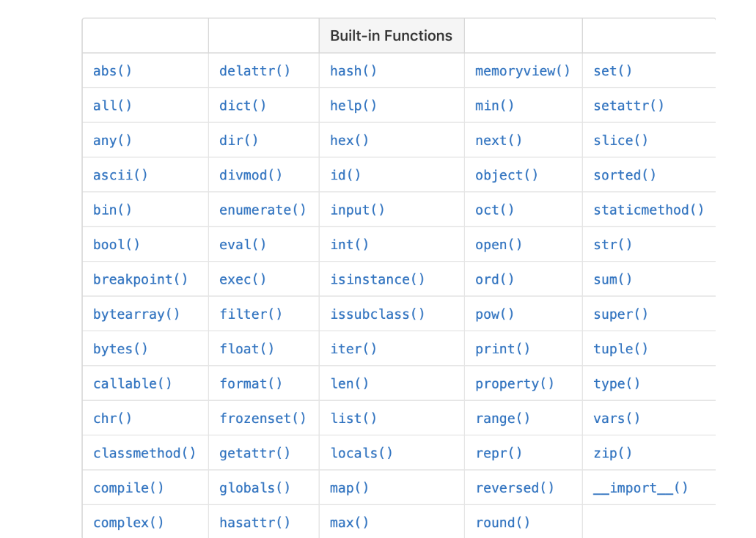Go to the memoryview() function link
This screenshot has width=756, height=538.
(x=522, y=71)
